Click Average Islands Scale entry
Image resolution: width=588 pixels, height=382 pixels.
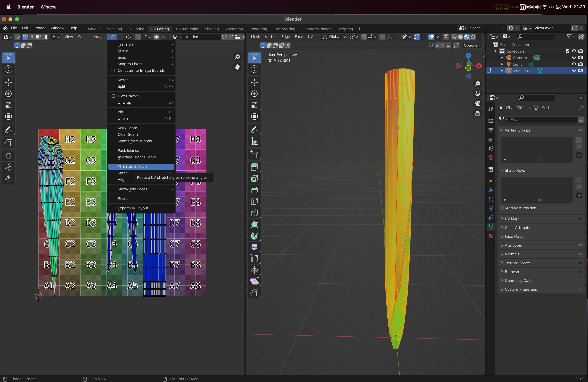tap(141, 157)
